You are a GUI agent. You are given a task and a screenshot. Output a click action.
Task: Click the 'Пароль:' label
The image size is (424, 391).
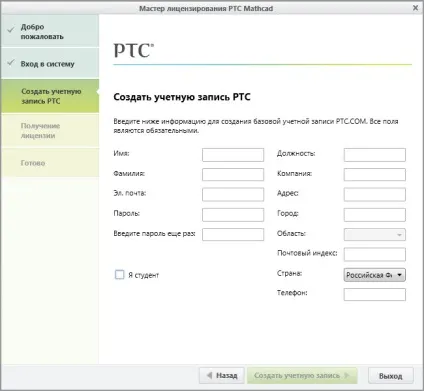pyautogui.click(x=127, y=213)
